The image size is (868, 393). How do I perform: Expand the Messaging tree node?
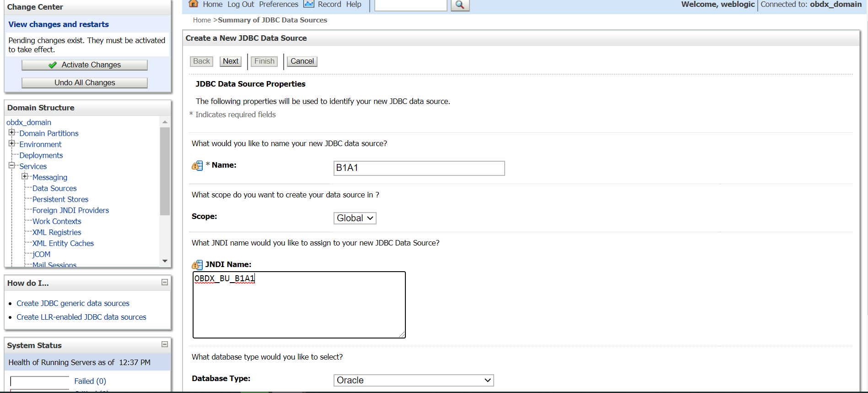pyautogui.click(x=25, y=176)
